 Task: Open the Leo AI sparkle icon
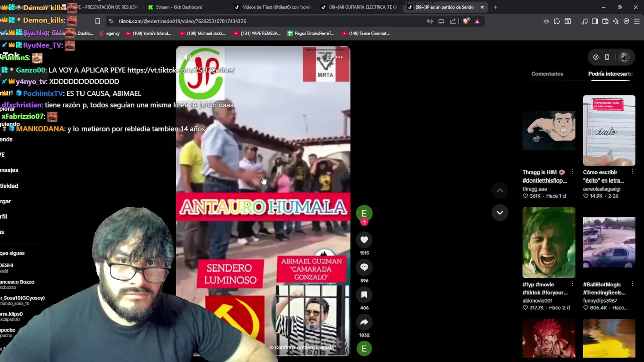pyautogui.click(x=616, y=21)
